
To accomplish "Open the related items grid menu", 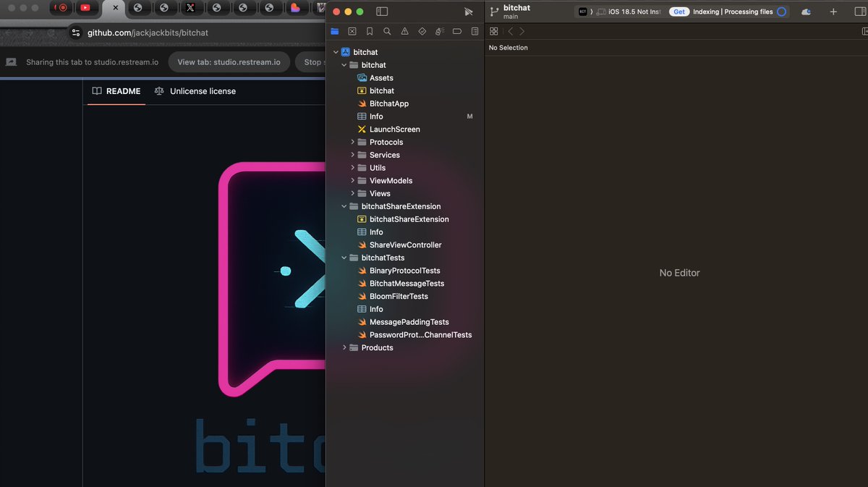I will pos(494,31).
